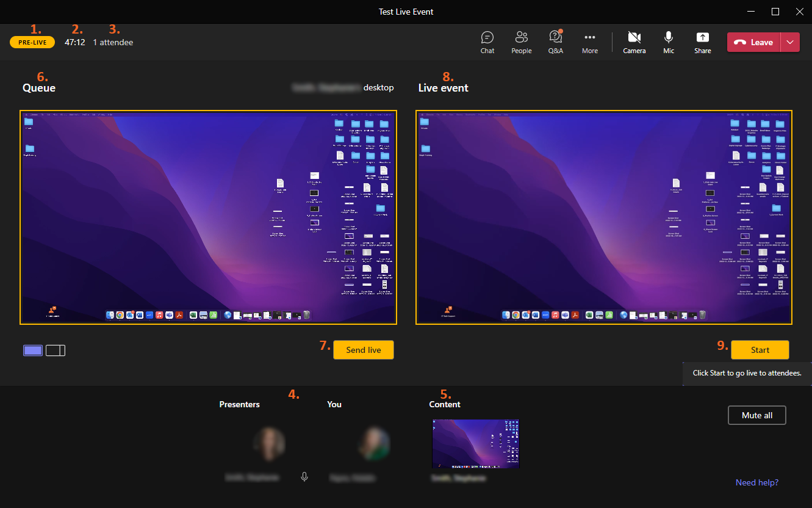Open the Need help? link
This screenshot has height=508, width=812.
coord(756,482)
